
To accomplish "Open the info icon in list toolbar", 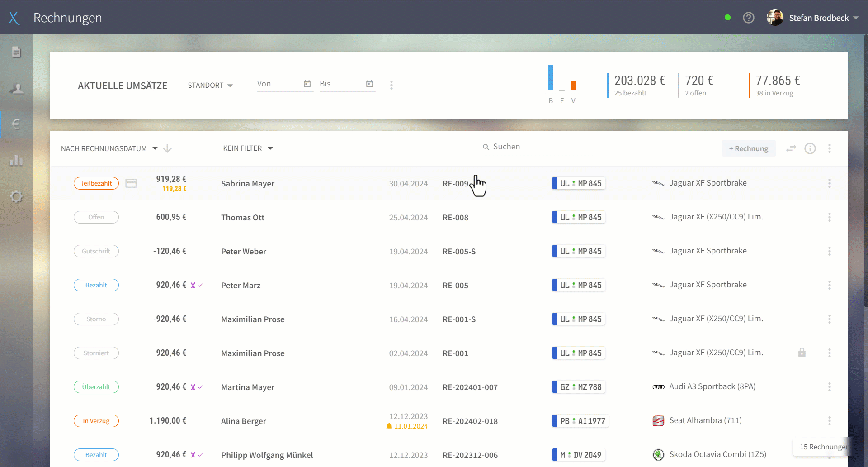I will [810, 148].
